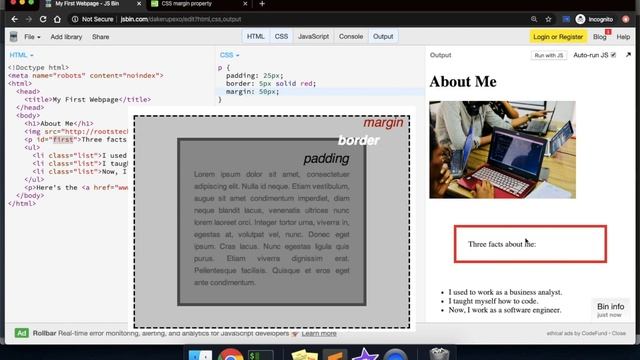The width and height of the screenshot is (640, 360).
Task: Open the yellow Stickies dock icon
Action: click(x=304, y=354)
